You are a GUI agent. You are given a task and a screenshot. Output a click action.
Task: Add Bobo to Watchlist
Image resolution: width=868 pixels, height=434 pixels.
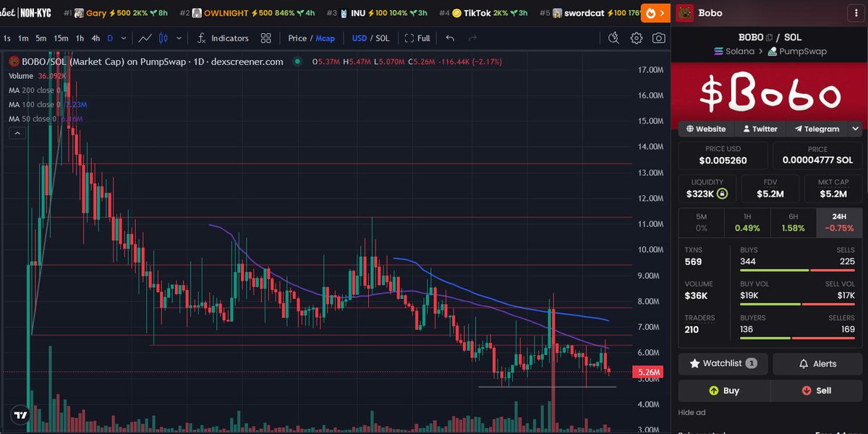click(x=723, y=363)
